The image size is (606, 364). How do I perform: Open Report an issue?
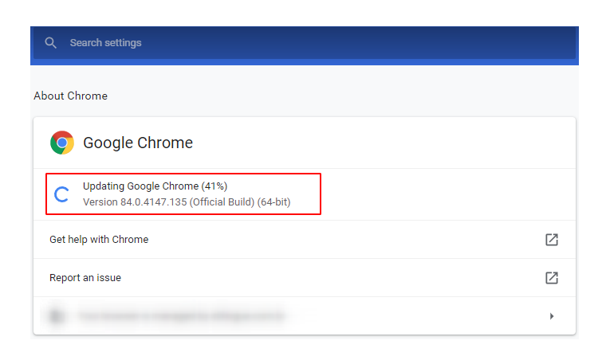85,278
